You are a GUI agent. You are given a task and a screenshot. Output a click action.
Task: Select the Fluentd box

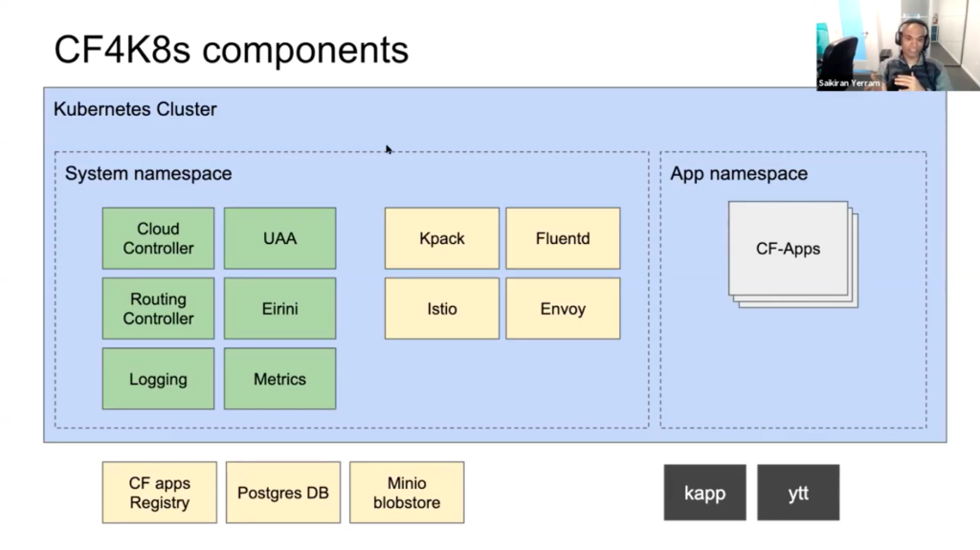[x=563, y=238]
